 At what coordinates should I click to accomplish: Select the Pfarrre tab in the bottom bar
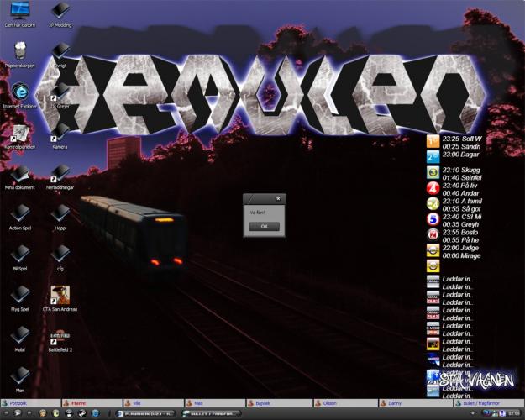pos(77,403)
